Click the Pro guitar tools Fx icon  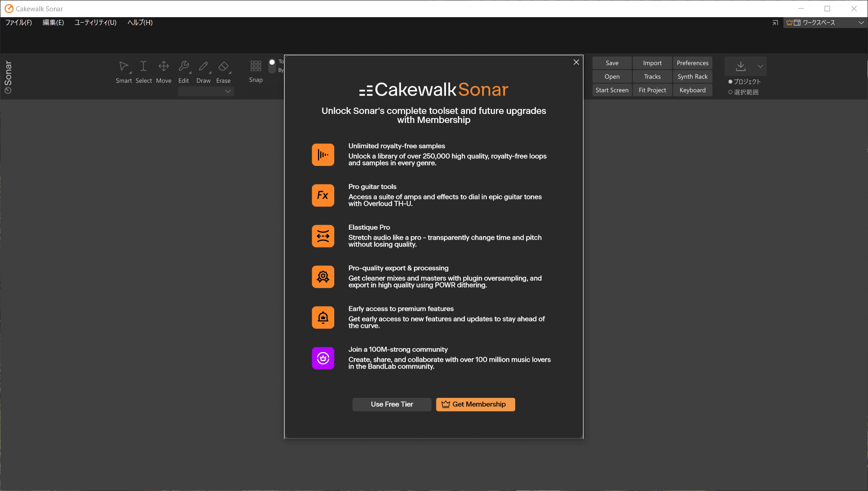(323, 195)
